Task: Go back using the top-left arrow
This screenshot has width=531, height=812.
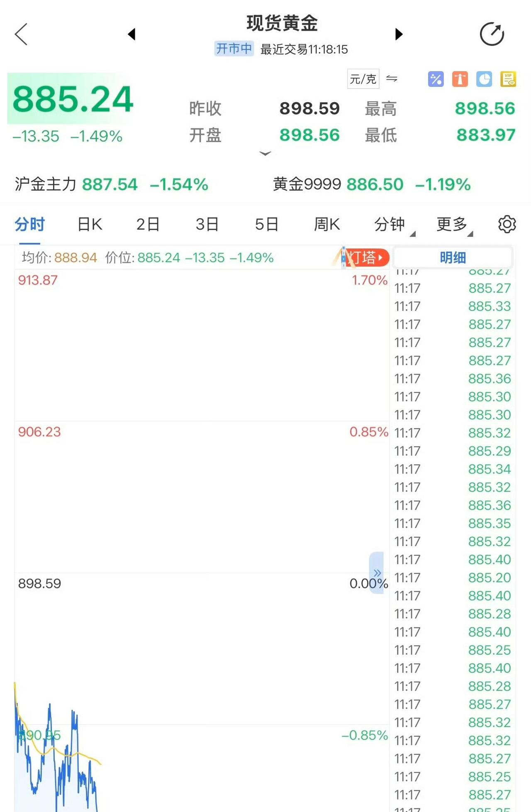Action: (21, 34)
